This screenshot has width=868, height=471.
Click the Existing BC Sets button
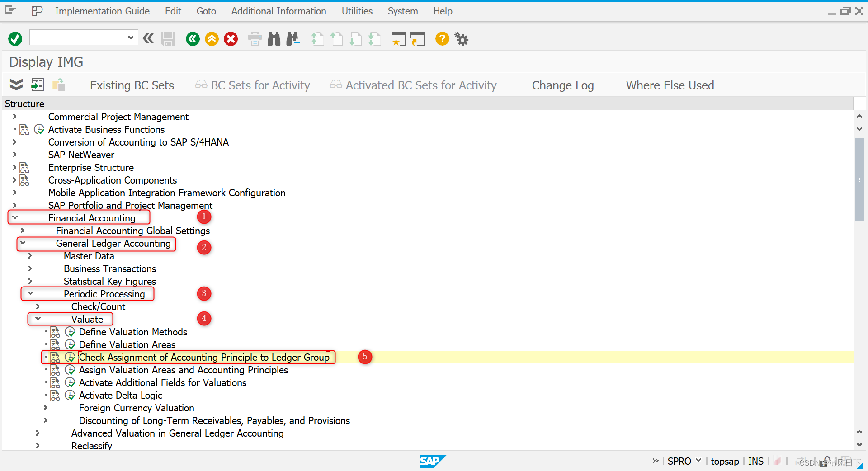click(x=132, y=85)
